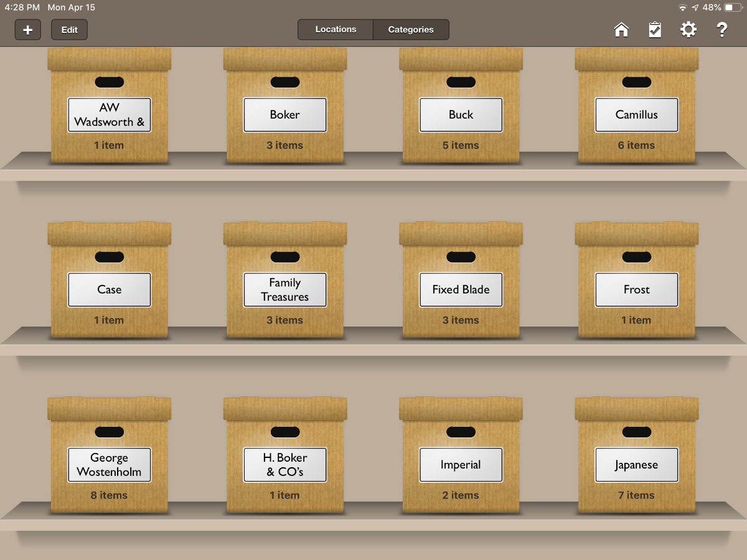Screen dimensions: 747x560
Task: Open the Case box
Action: 110,281
